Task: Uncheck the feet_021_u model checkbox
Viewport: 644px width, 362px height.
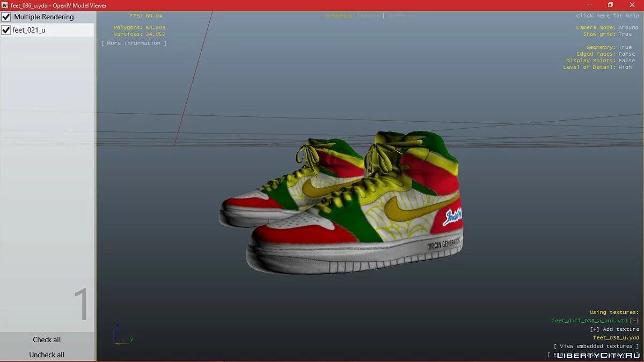Action: (x=6, y=30)
